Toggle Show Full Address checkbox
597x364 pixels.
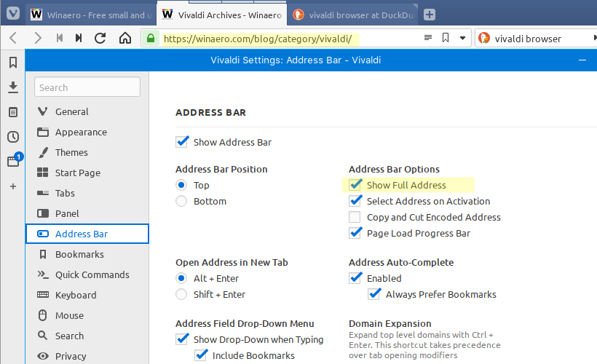(x=355, y=185)
